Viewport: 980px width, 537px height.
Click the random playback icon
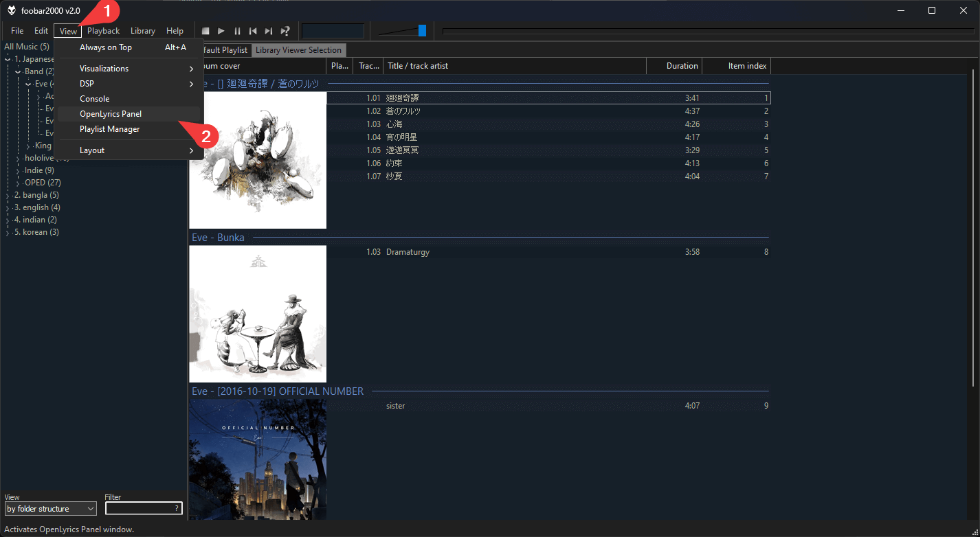click(x=285, y=31)
